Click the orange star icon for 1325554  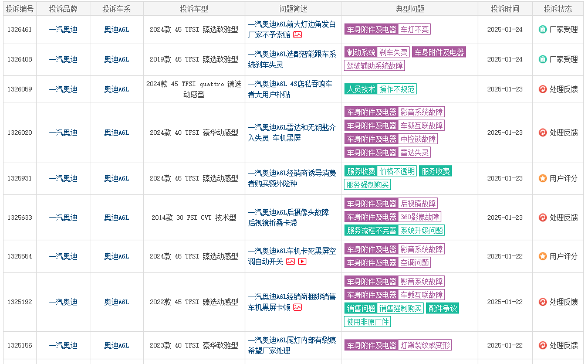[543, 256]
